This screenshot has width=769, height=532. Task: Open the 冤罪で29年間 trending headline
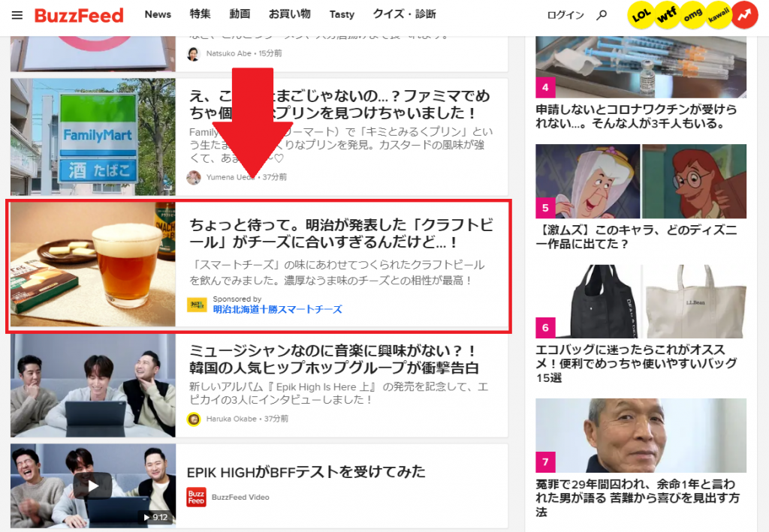coord(636,497)
